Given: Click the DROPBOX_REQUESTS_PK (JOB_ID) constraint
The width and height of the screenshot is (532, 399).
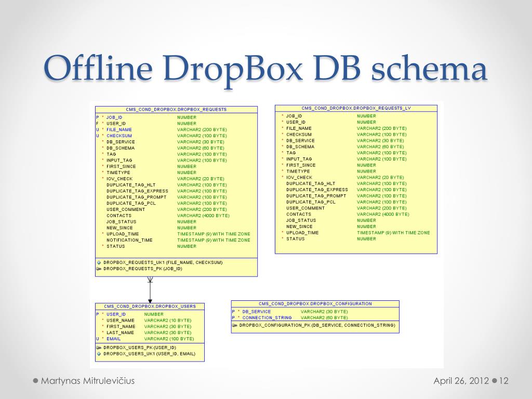Looking at the screenshot, I should pos(143,269).
